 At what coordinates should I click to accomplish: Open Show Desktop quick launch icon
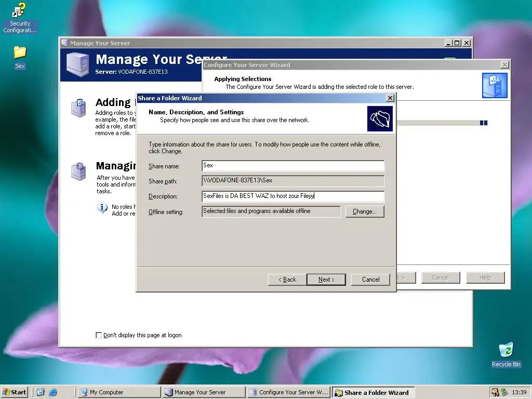click(x=41, y=392)
